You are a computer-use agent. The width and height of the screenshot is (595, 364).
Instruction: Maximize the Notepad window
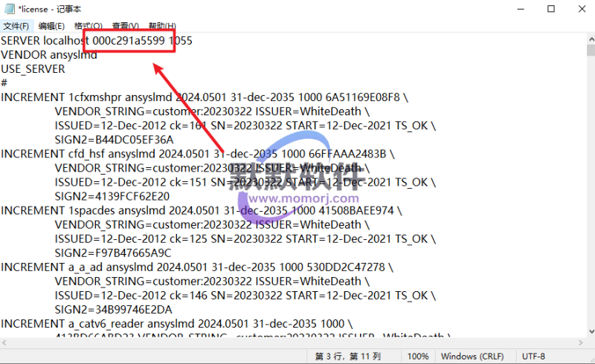(x=550, y=9)
